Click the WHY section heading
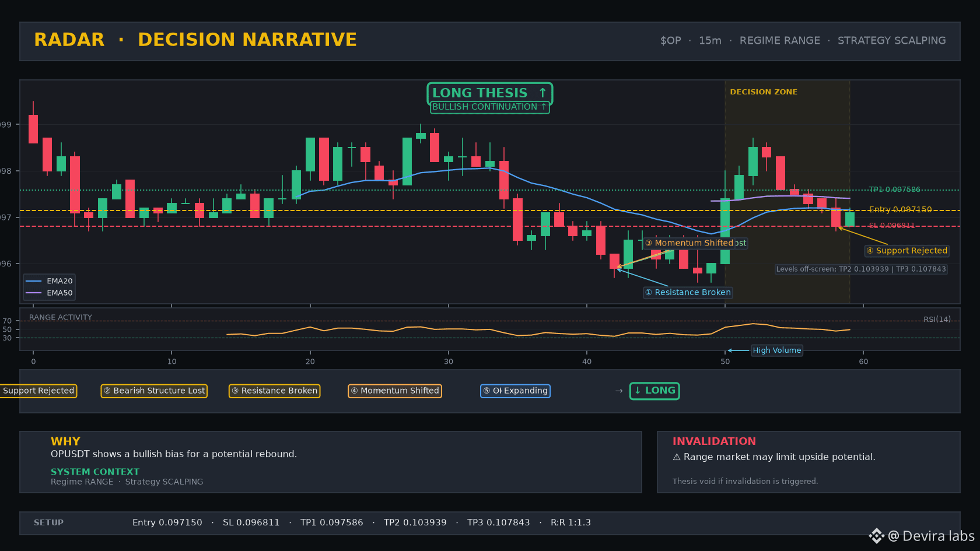Viewport: 980px width, 551px height. pyautogui.click(x=65, y=441)
